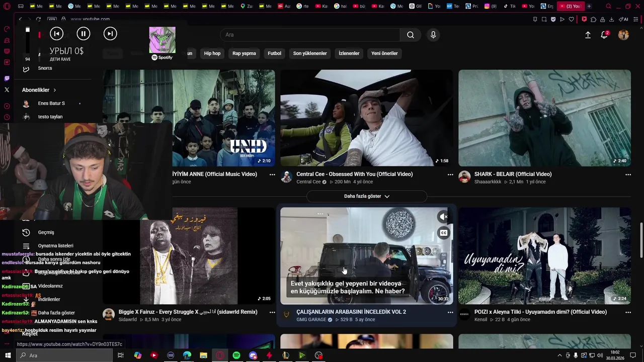Click the GMG GARAGE channel name link

point(311,319)
